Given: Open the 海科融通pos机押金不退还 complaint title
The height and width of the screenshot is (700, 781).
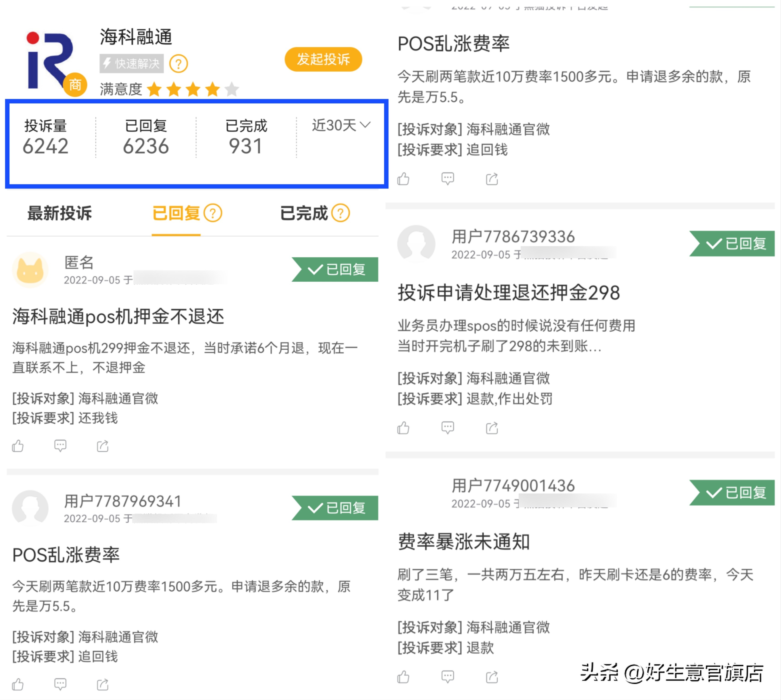Looking at the screenshot, I should (118, 317).
